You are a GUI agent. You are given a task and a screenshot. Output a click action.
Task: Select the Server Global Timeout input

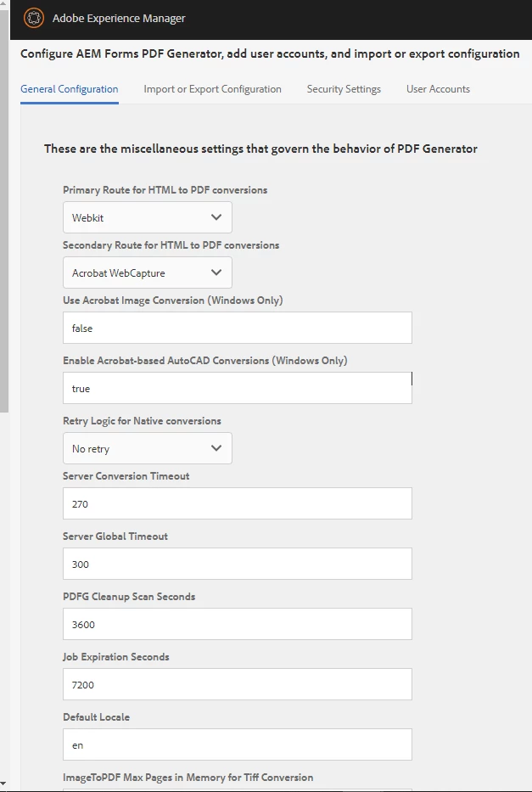[x=238, y=564]
